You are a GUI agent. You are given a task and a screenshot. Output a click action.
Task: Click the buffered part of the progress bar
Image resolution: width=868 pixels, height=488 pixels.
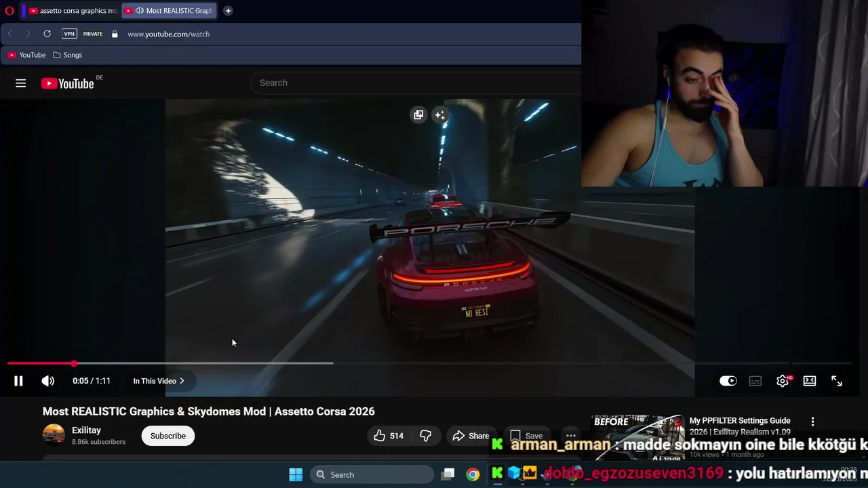click(203, 363)
